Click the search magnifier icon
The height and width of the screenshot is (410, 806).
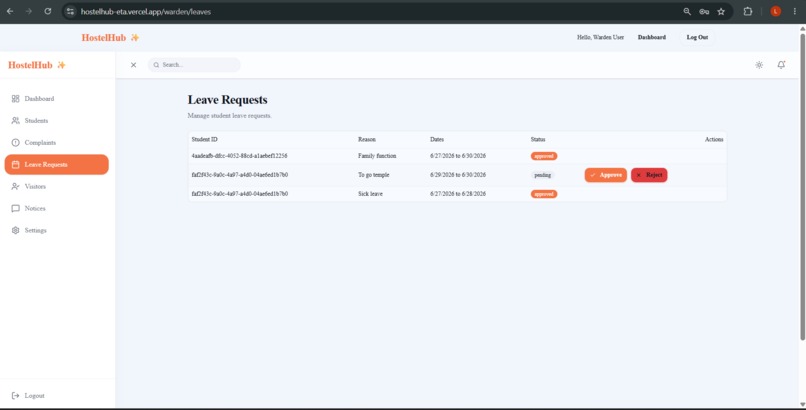click(156, 65)
